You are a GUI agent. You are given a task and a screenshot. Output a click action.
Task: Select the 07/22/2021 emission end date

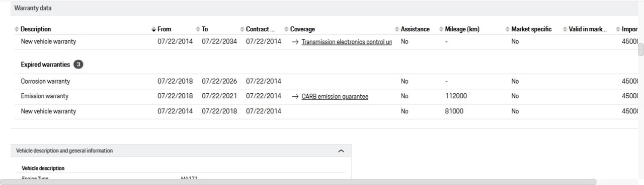tap(219, 96)
